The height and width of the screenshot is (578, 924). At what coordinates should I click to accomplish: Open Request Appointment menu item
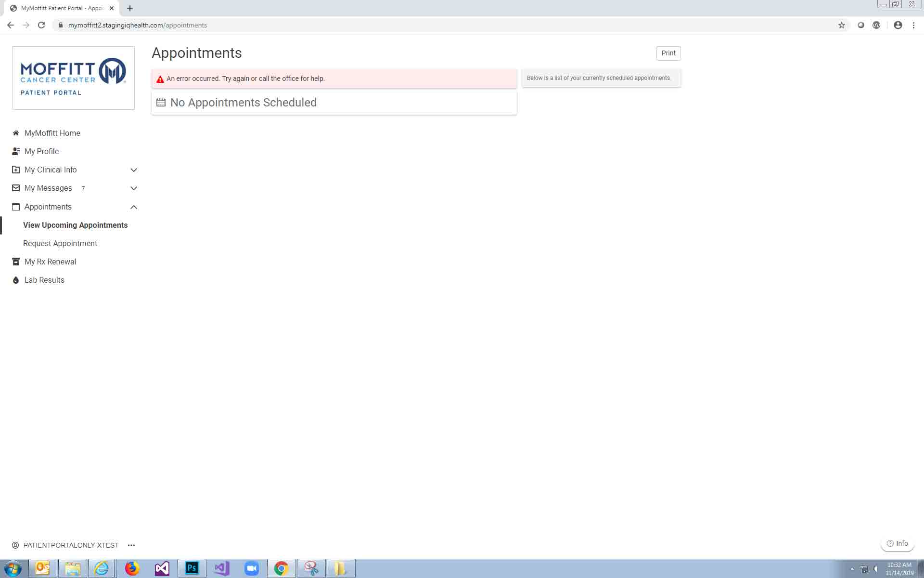tap(60, 243)
